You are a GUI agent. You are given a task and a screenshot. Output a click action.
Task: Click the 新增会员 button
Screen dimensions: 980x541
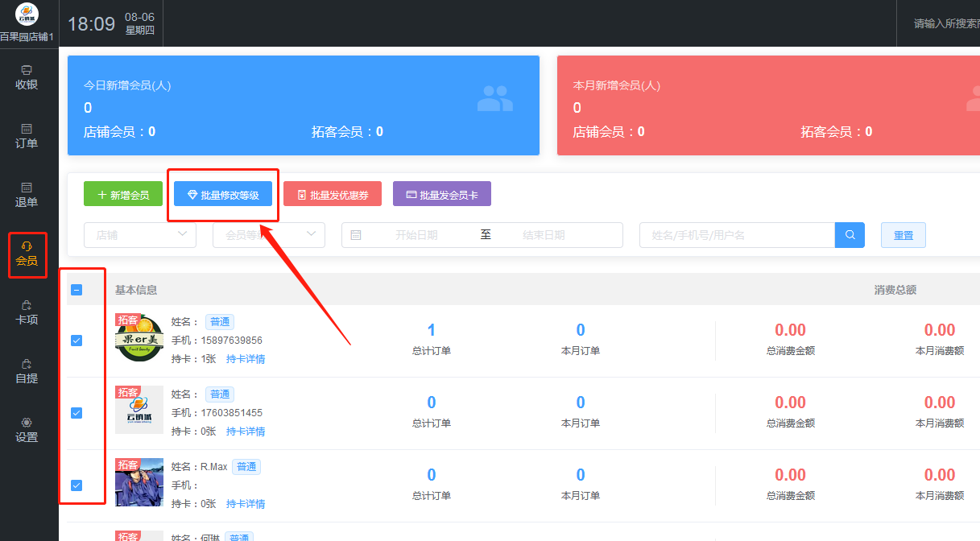pyautogui.click(x=123, y=194)
